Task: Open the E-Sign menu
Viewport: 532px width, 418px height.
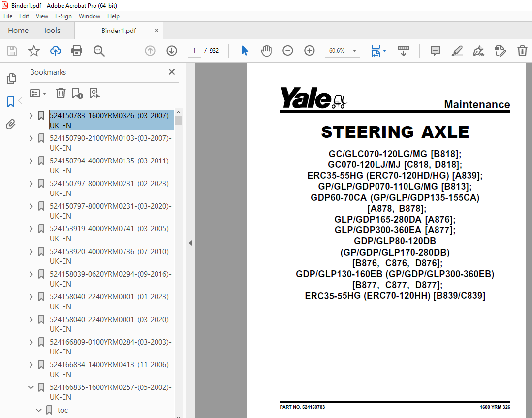Action: [x=63, y=16]
